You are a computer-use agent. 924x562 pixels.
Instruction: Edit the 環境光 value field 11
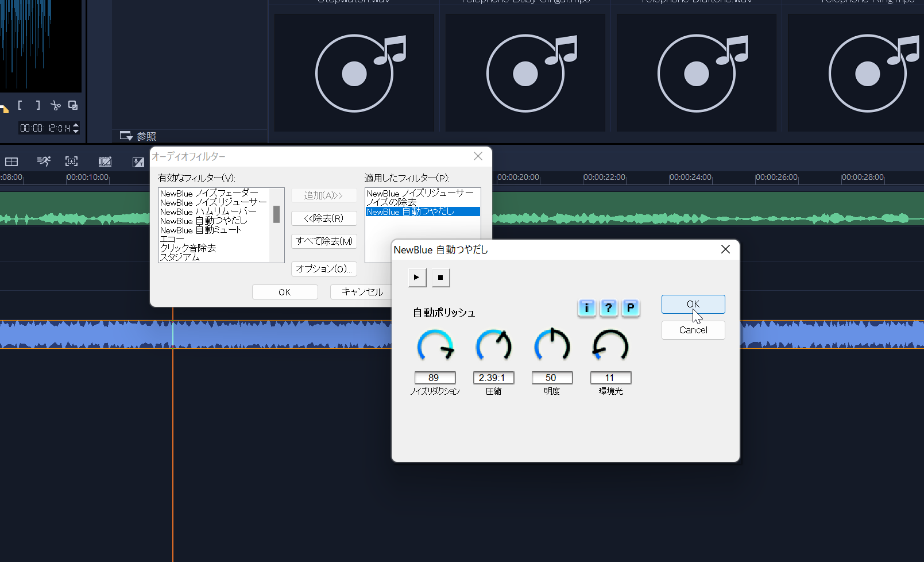[x=610, y=378]
